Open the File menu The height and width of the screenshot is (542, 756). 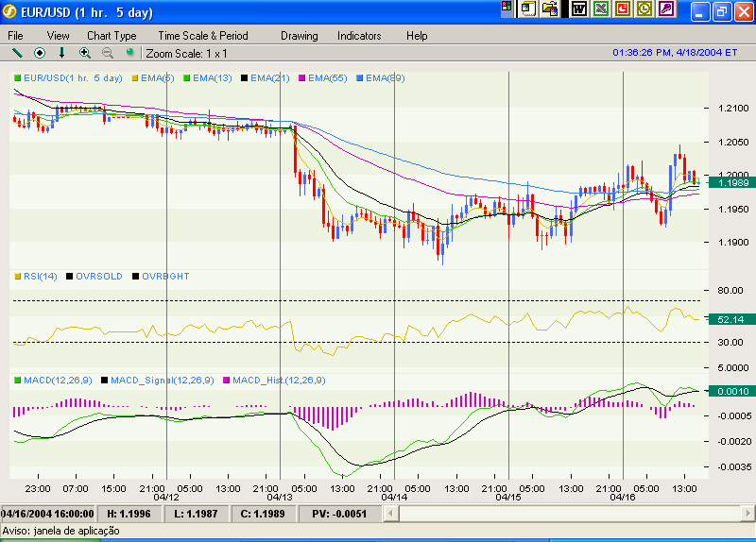click(x=16, y=36)
